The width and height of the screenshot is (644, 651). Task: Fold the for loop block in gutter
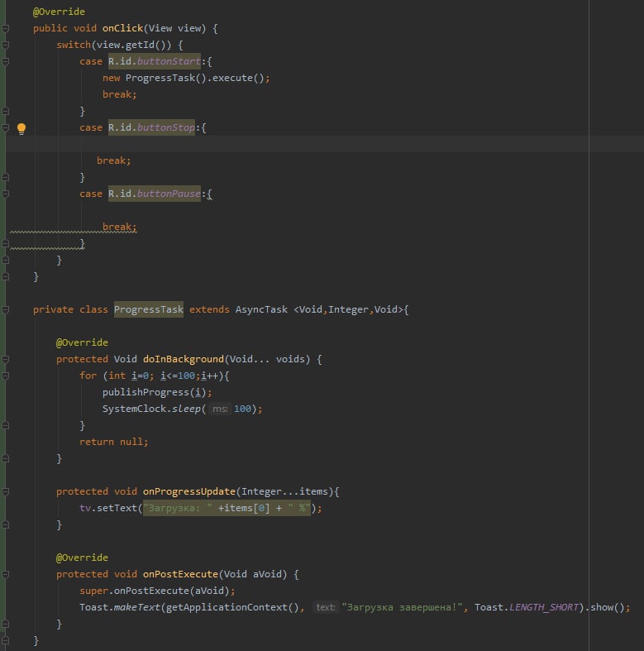point(6,376)
